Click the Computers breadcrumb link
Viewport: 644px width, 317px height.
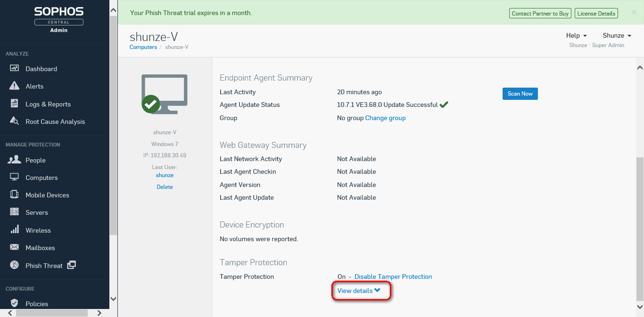point(143,47)
